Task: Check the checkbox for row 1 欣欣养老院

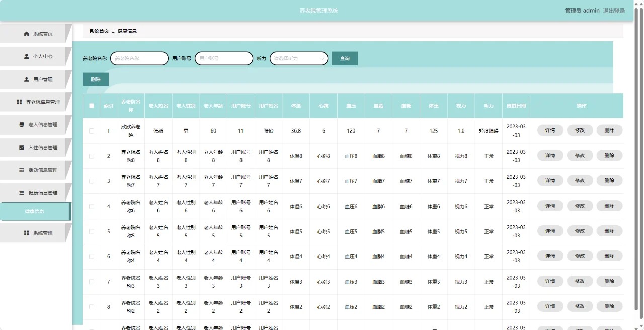Action: click(x=91, y=131)
